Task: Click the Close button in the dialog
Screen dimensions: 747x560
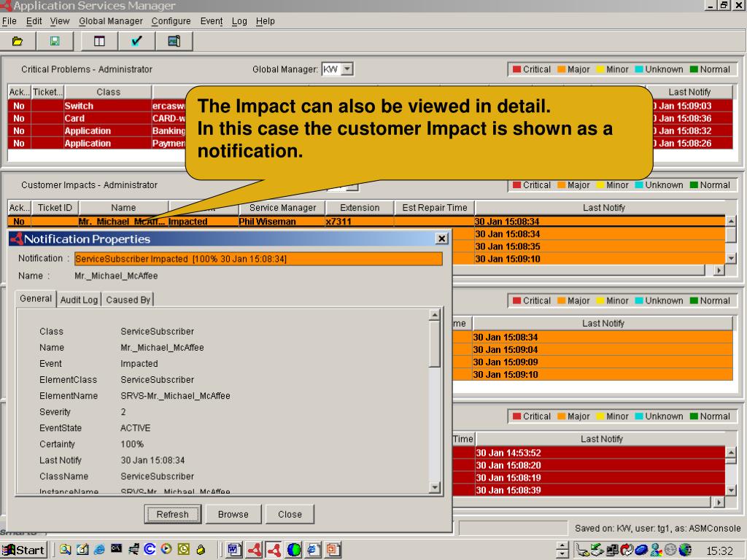Action: 290,514
